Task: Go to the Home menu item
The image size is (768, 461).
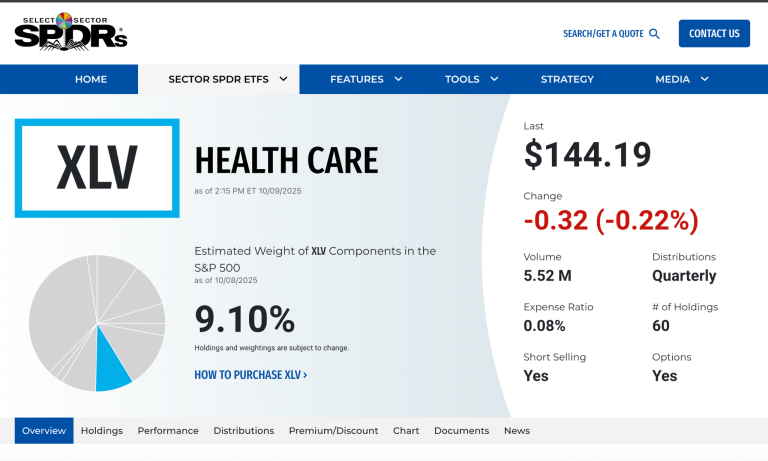Action: 91,79
